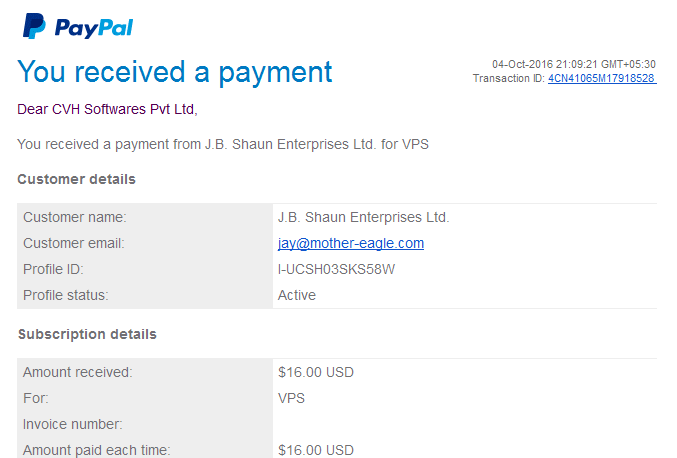Viewport: 677px width, 458px height.
Task: Click the PayPal wordmark text logo
Action: tap(94, 28)
